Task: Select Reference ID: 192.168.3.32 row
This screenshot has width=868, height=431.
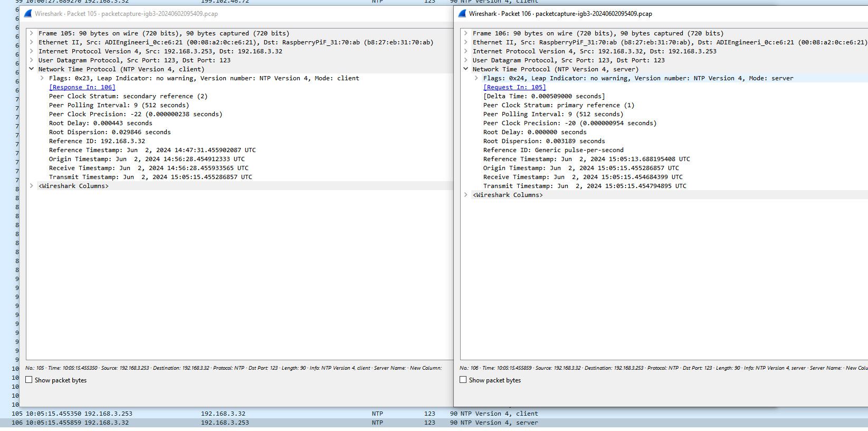Action: click(97, 141)
